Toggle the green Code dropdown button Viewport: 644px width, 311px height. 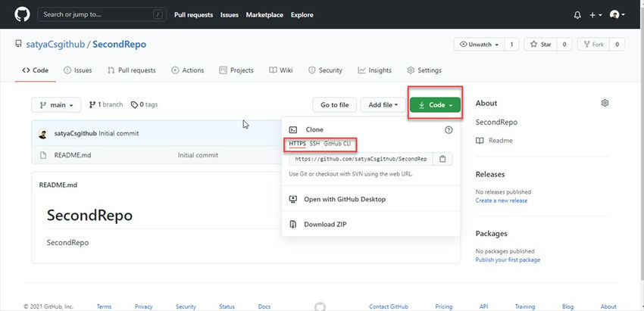436,105
